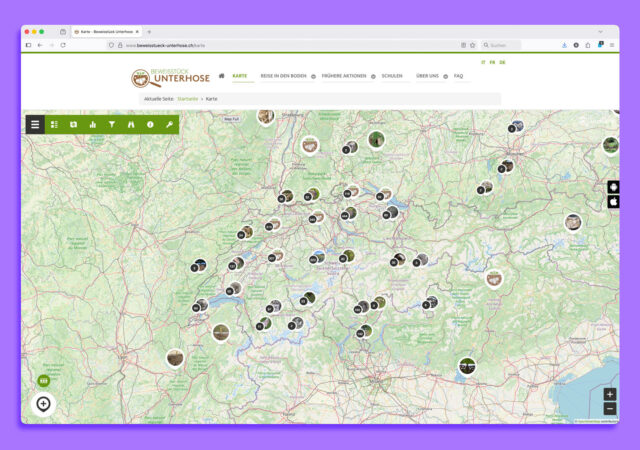The image size is (640, 450).
Task: Open the info icon in map toolbar
Action: tap(150, 125)
